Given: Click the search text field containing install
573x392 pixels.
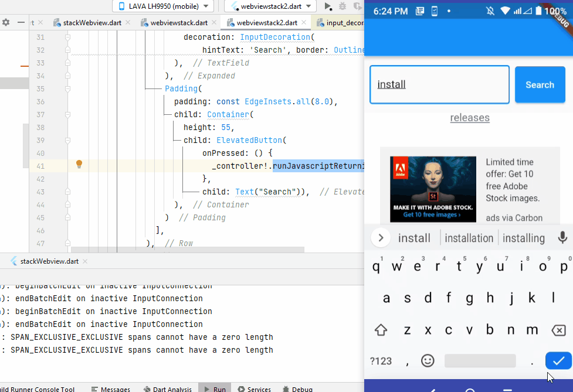Looking at the screenshot, I should click(439, 85).
